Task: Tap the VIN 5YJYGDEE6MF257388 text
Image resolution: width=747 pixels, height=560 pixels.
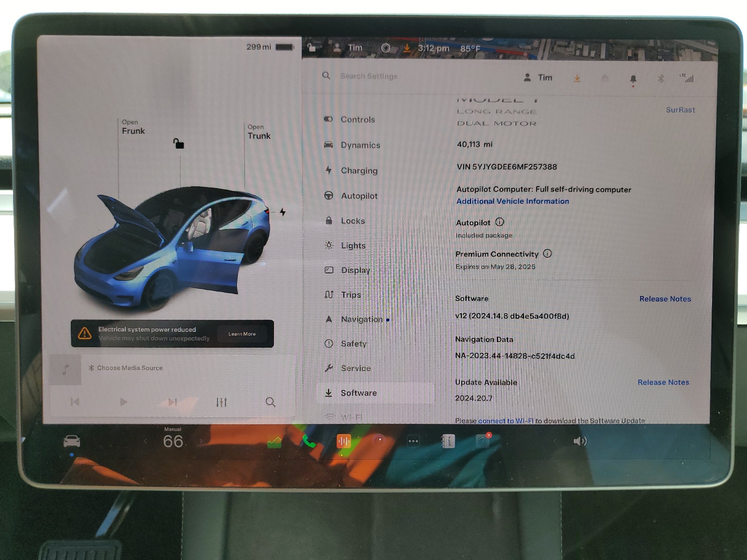Action: click(x=507, y=167)
